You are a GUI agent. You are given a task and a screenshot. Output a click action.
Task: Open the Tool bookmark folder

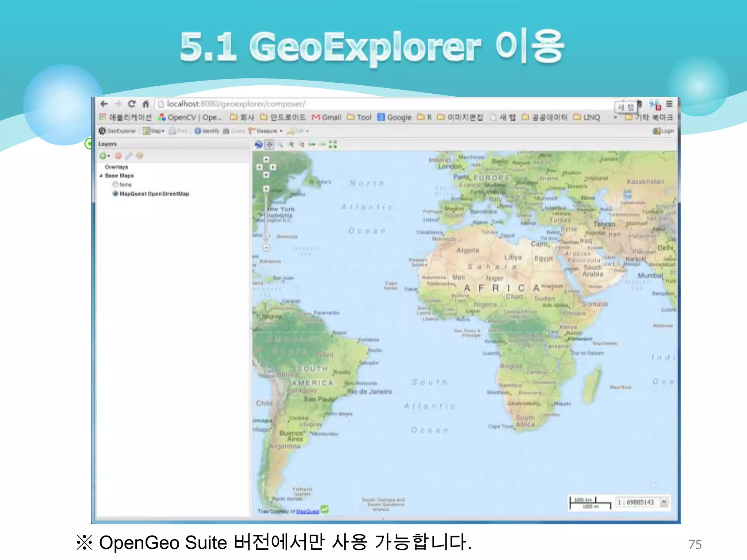359,117
